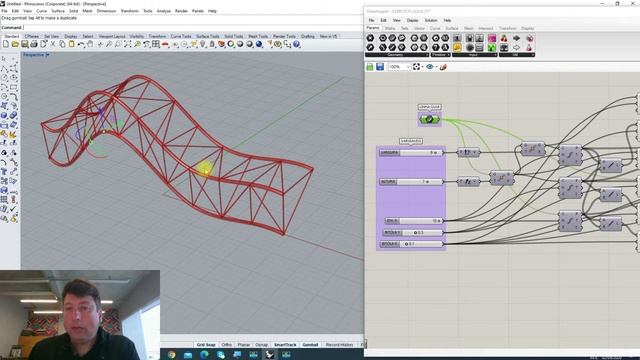Toggle Ortho in Rhino status bar
This screenshot has width=640, height=360.
click(x=227, y=345)
